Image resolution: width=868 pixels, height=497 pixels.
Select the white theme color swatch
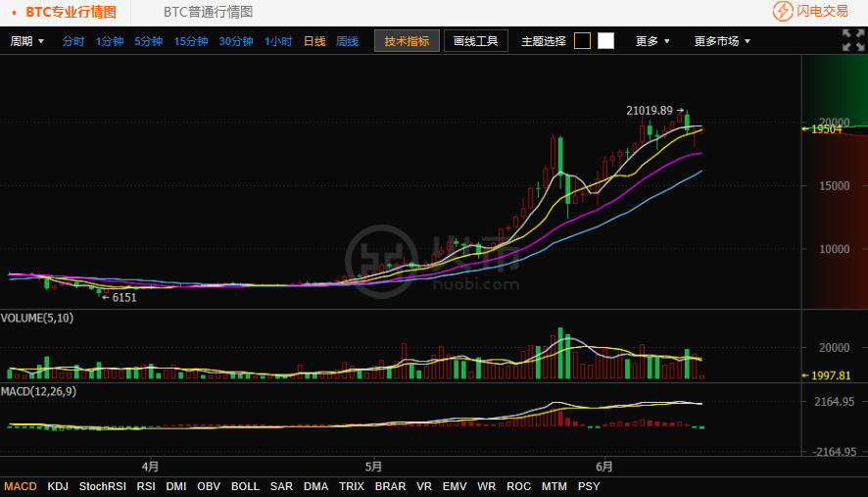click(605, 41)
